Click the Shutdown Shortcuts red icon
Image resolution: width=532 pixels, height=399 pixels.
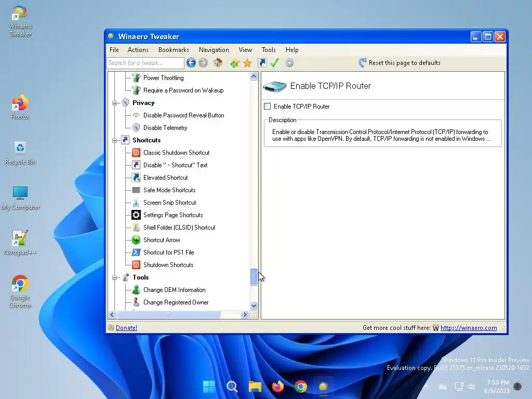(136, 264)
